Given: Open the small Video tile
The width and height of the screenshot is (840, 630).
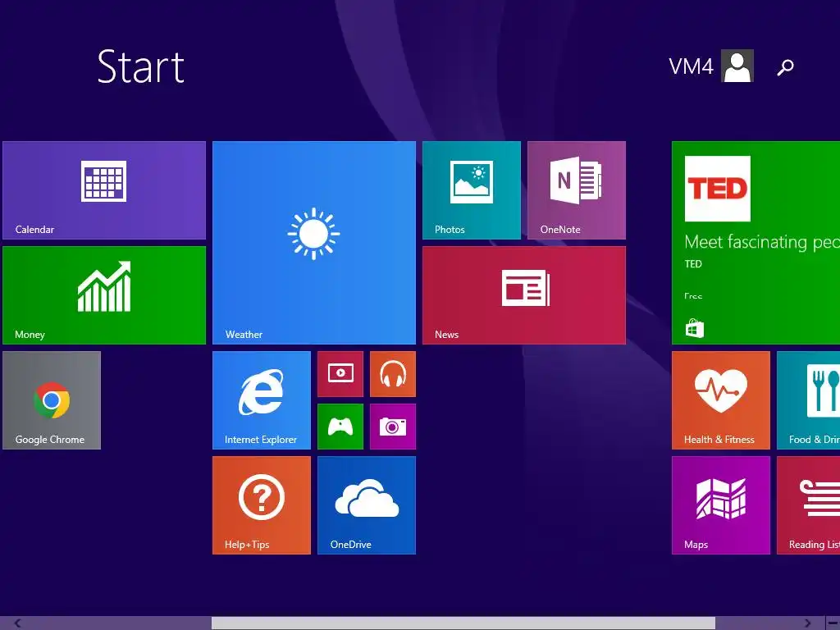Looking at the screenshot, I should (x=340, y=374).
